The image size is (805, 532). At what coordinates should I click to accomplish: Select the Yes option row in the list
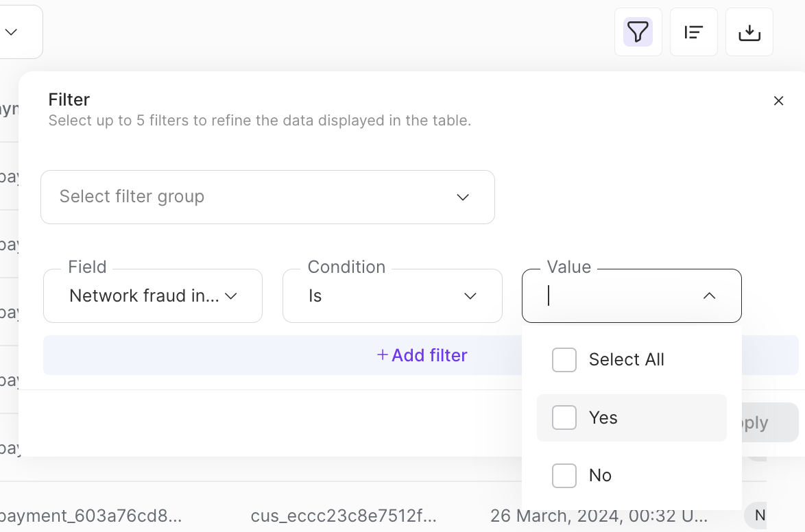point(631,418)
